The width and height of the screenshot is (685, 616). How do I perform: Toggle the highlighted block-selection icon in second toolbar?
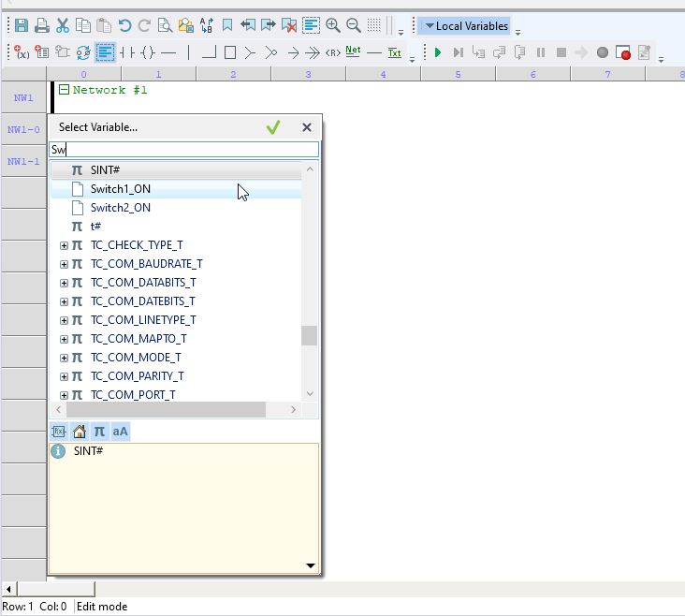click(x=105, y=52)
